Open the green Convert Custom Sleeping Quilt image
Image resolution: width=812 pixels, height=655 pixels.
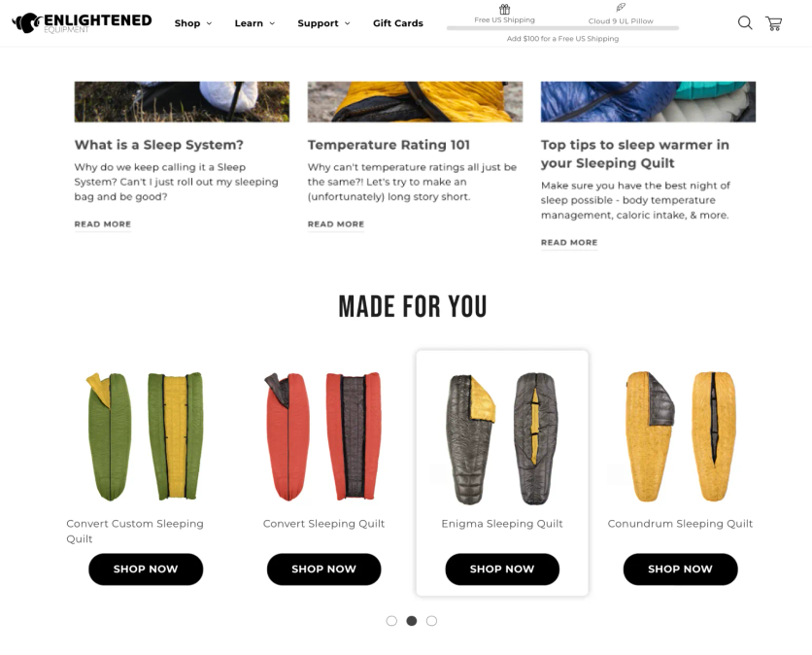(146, 436)
